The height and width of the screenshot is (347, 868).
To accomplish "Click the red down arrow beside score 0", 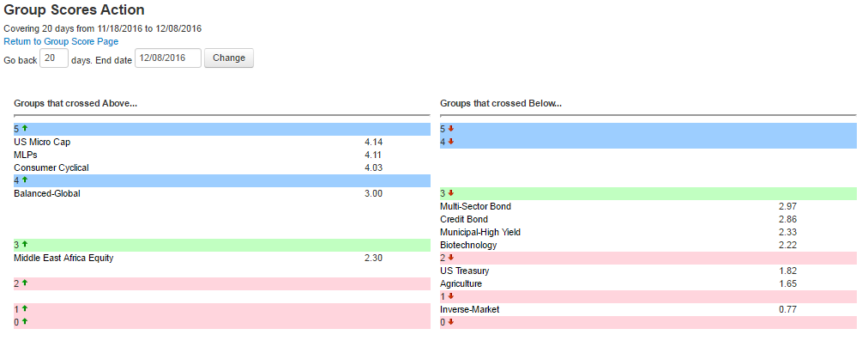I will (x=451, y=322).
